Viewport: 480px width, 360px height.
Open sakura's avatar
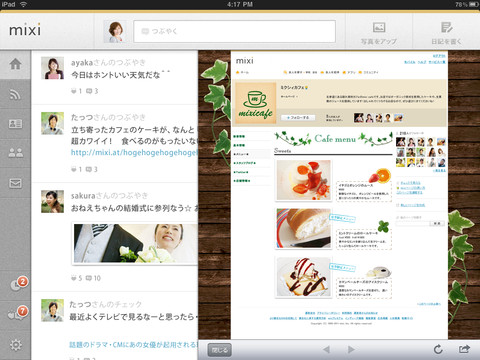tap(52, 201)
